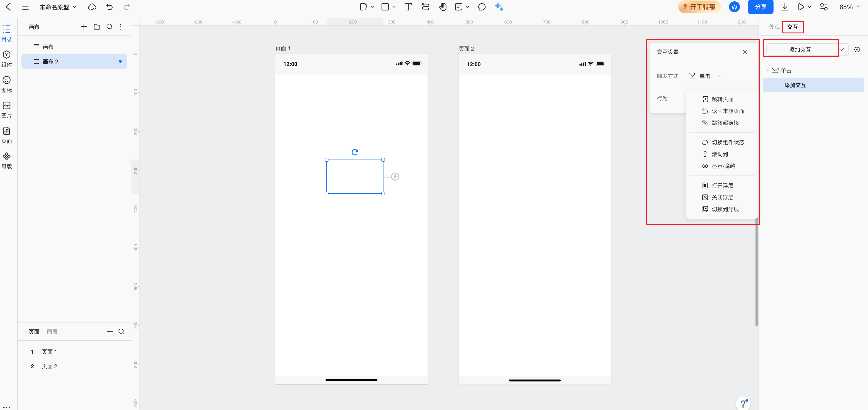Image resolution: width=868 pixels, height=410 pixels.
Task: Expand the note tool dropdown arrow
Action: (x=468, y=7)
